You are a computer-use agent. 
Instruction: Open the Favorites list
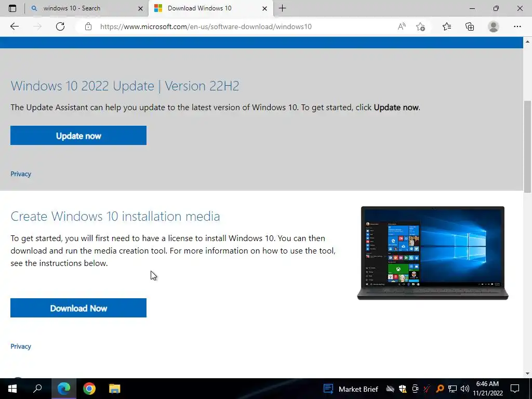[x=447, y=26]
